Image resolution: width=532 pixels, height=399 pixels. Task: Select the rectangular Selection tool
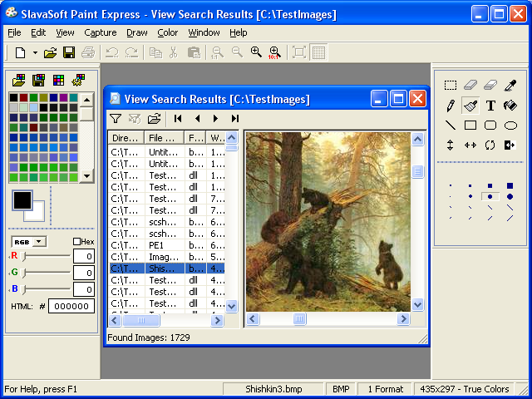[451, 85]
